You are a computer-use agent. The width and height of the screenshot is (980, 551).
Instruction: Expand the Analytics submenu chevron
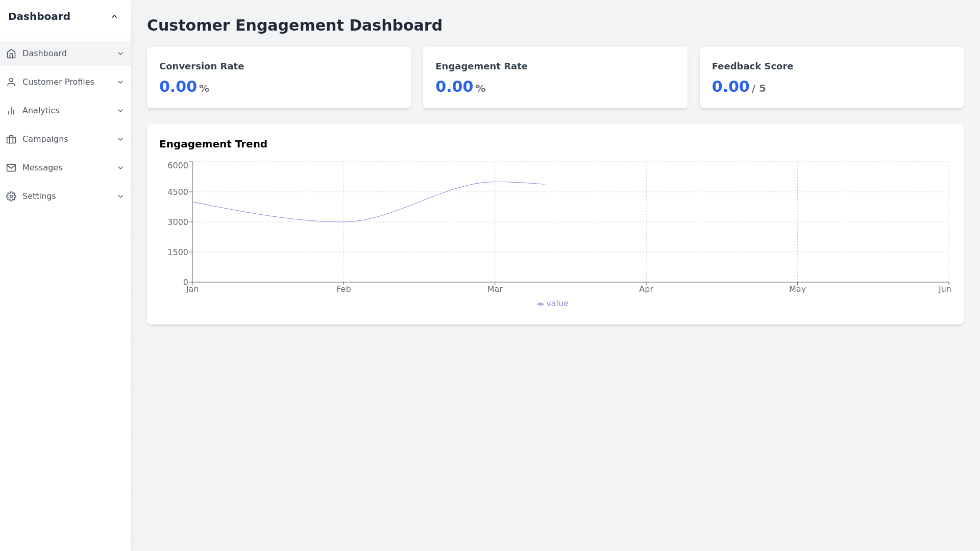point(120,111)
